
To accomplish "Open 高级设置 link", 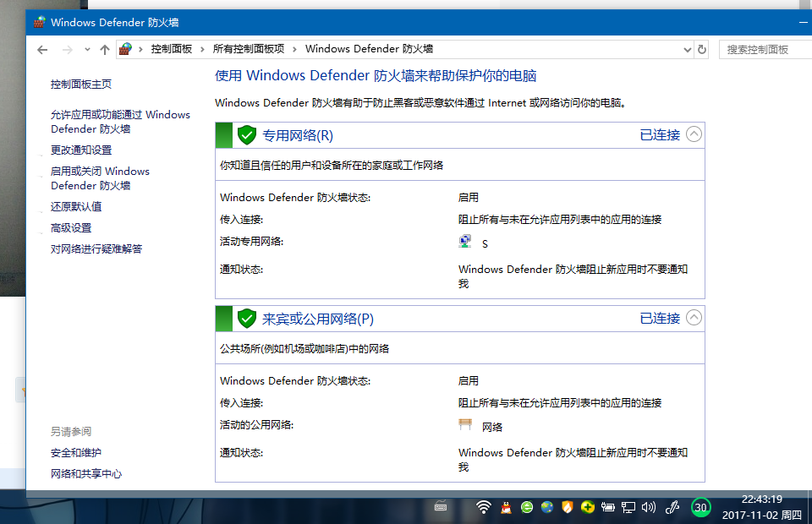I will click(x=71, y=227).
